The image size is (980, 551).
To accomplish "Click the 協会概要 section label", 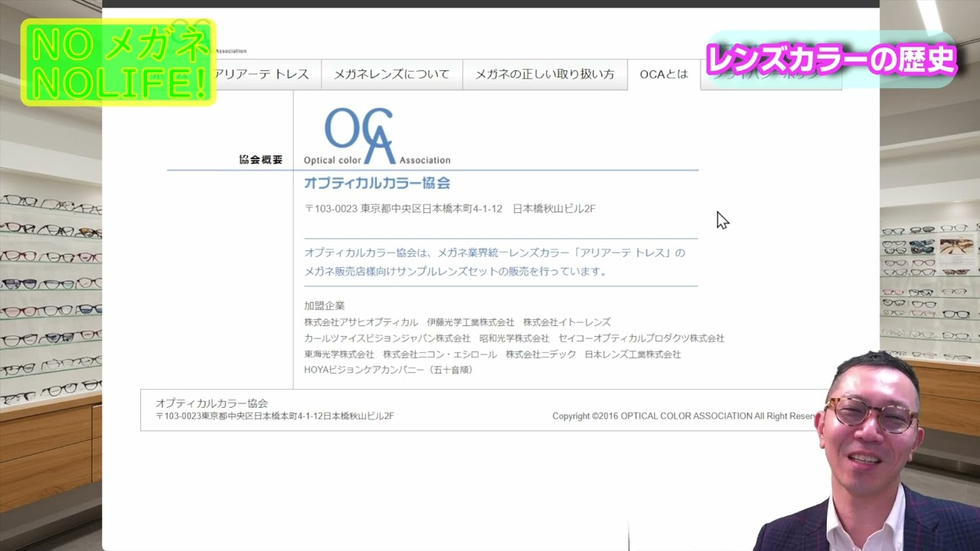I will click(261, 160).
